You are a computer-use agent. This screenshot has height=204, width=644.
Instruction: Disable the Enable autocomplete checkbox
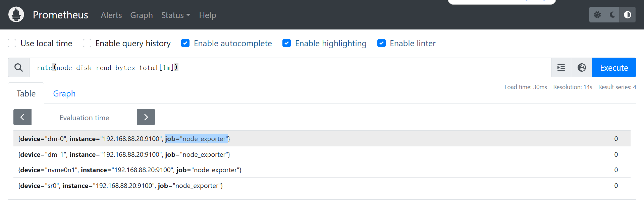(185, 43)
